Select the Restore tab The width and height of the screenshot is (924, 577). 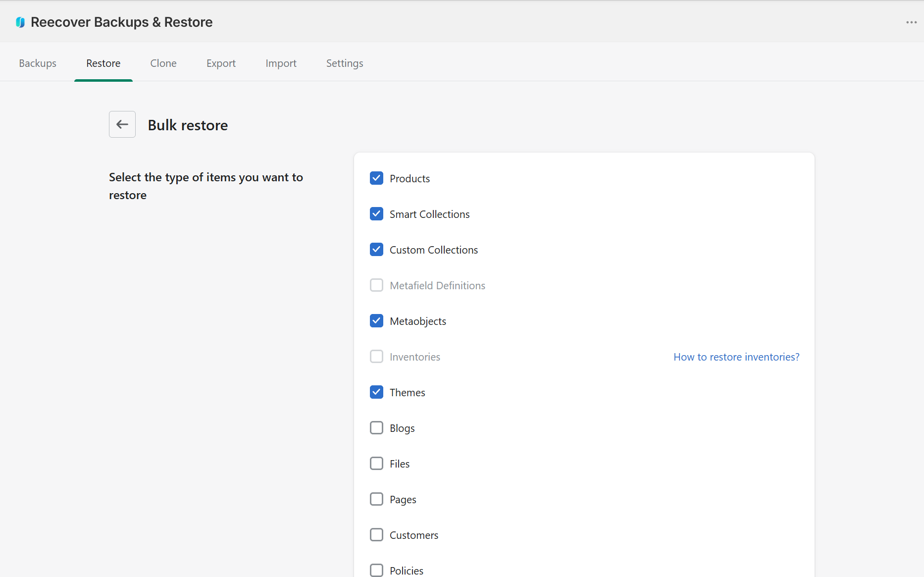(103, 63)
